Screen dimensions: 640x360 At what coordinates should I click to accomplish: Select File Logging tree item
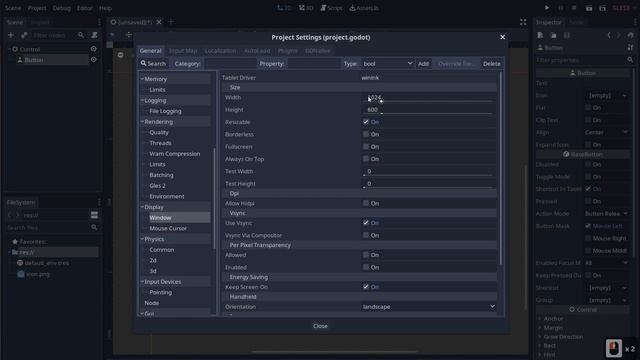point(165,111)
